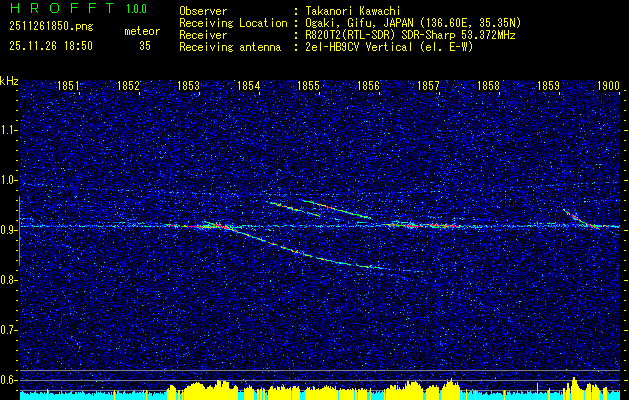Click 2el-HB9CV Vertical antenna text
The height and width of the screenshot is (400, 629).
389,47
